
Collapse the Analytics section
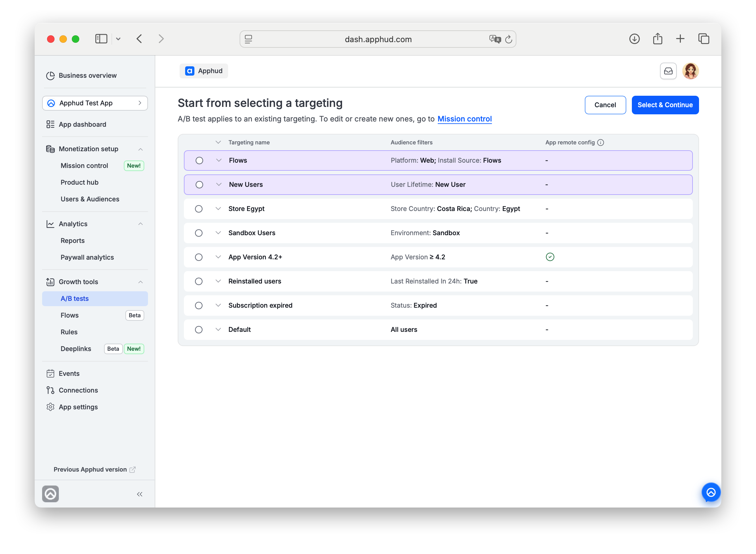(141, 224)
